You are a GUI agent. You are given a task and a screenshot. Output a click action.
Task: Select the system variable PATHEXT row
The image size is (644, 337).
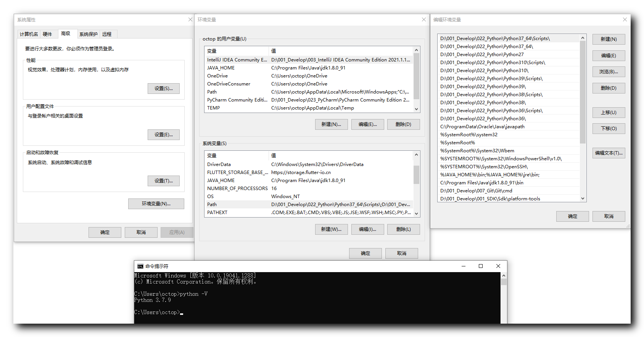click(x=309, y=213)
